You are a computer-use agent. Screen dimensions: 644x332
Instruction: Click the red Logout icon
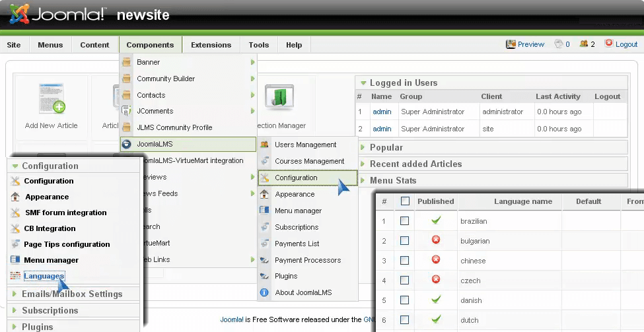pos(609,43)
